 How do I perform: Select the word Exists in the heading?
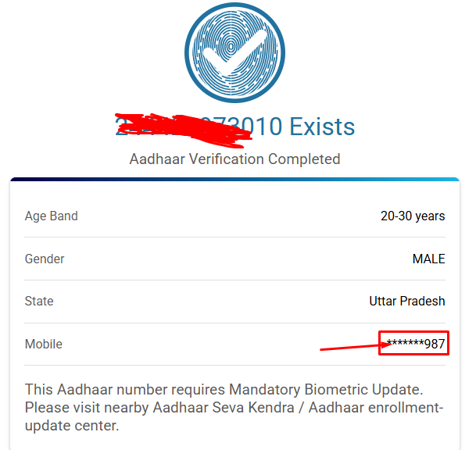pyautogui.click(x=322, y=127)
